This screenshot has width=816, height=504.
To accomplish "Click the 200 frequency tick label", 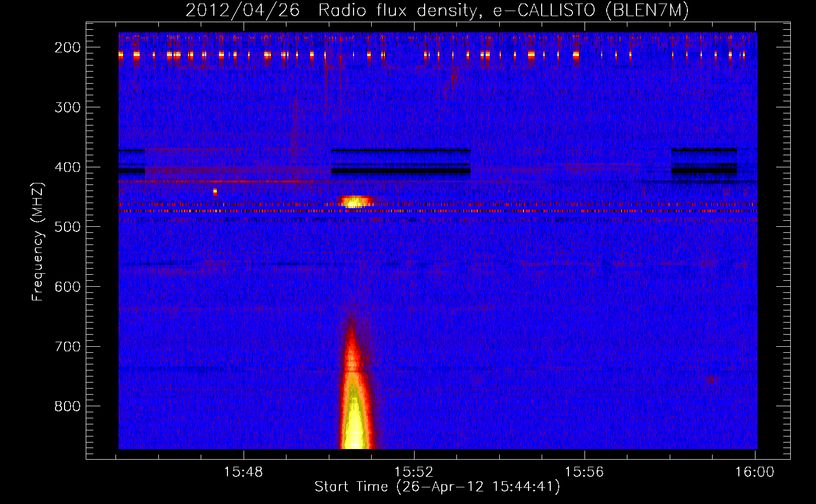I will pyautogui.click(x=68, y=47).
